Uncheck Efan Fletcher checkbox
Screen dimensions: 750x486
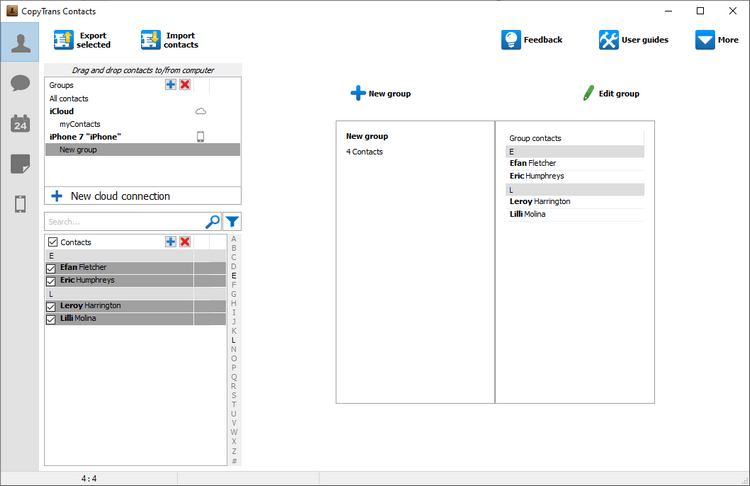[51, 268]
